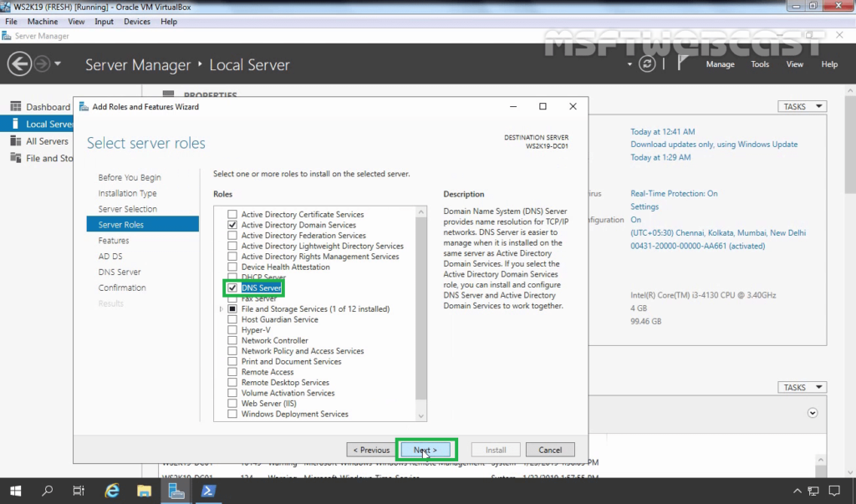Image resolution: width=856 pixels, height=504 pixels.
Task: Check Active Directory Federation Services
Action: tap(232, 236)
